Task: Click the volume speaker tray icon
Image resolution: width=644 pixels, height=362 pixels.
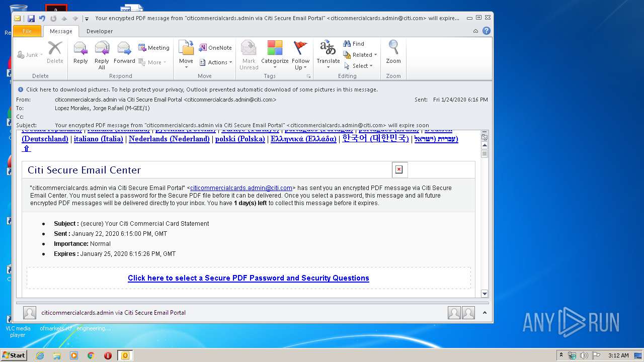Action: click(x=584, y=355)
